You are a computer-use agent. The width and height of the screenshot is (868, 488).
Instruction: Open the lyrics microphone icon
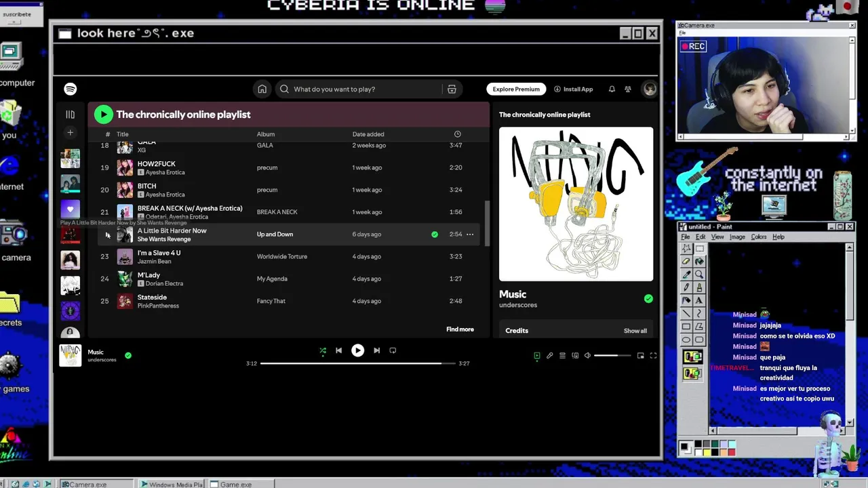(x=550, y=355)
